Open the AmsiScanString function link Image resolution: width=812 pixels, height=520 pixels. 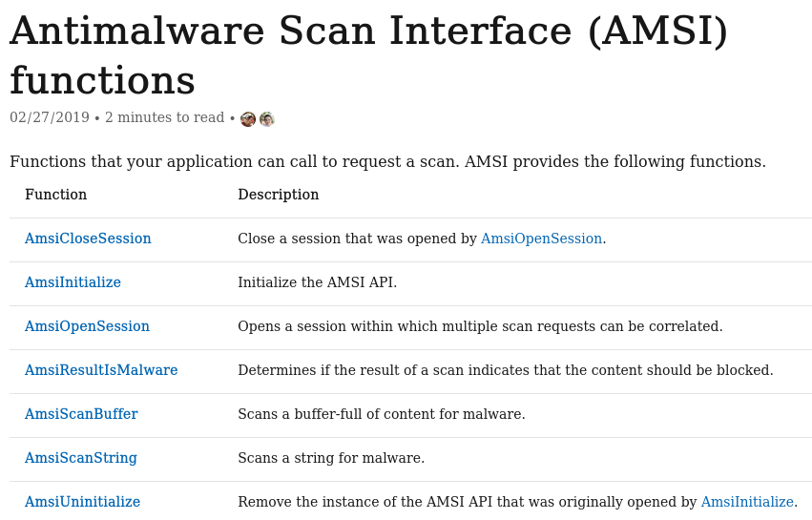coord(81,458)
